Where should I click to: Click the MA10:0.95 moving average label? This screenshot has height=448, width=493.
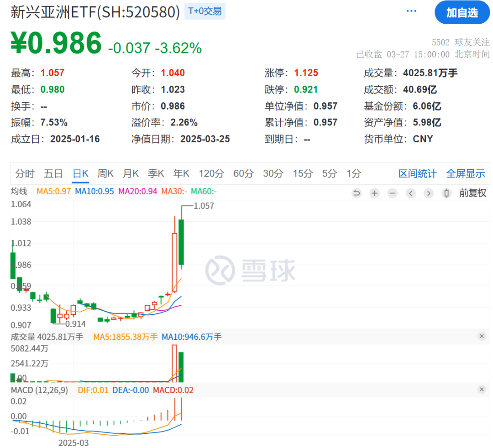click(x=94, y=191)
